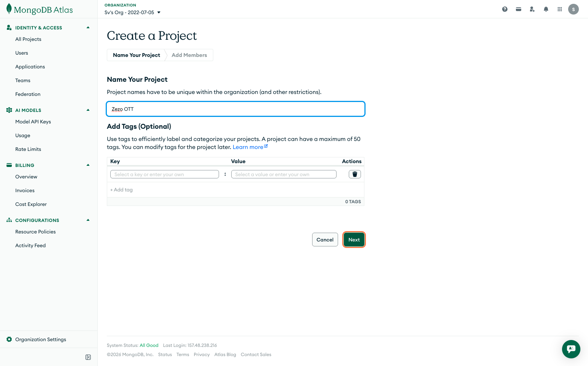
Task: Open Organization Settings
Action: pyautogui.click(x=40, y=339)
